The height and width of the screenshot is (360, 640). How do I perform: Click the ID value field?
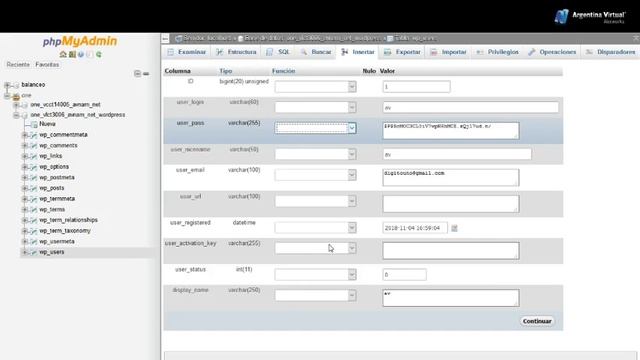click(417, 87)
